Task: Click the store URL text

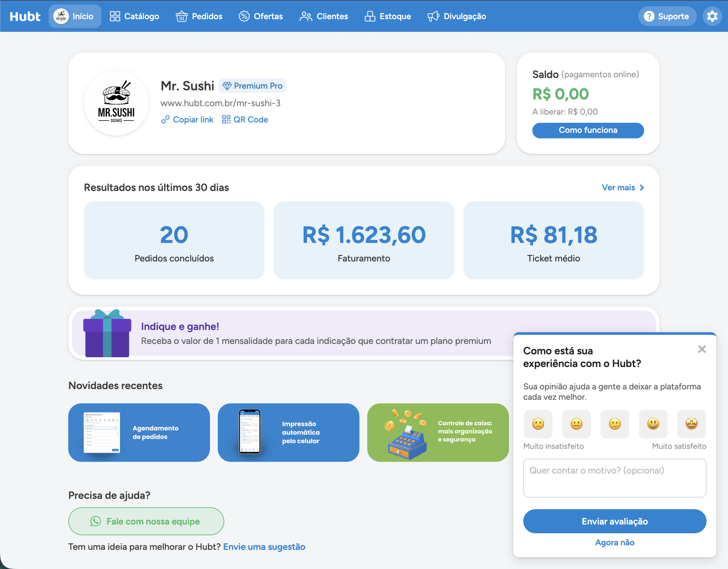Action: pos(221,103)
